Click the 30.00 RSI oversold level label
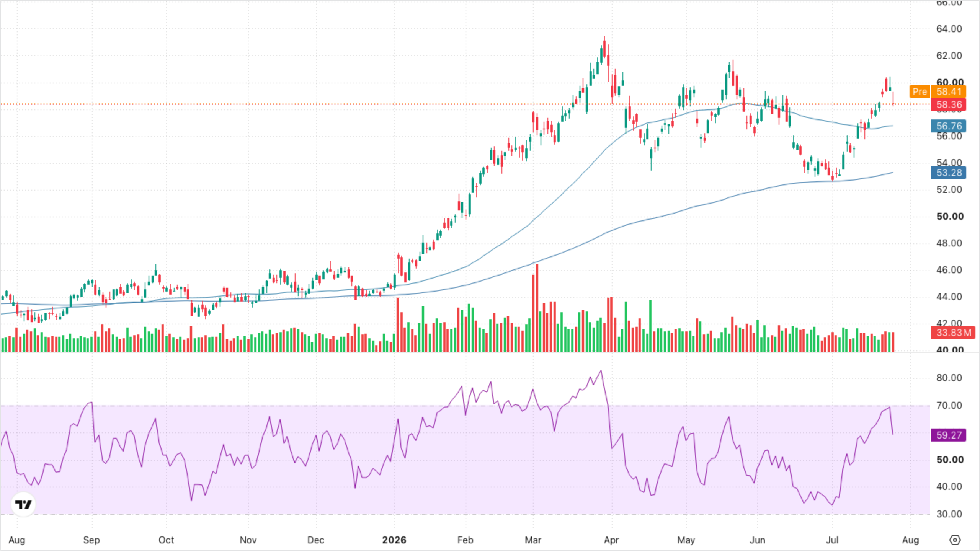This screenshot has height=551, width=980. click(949, 514)
